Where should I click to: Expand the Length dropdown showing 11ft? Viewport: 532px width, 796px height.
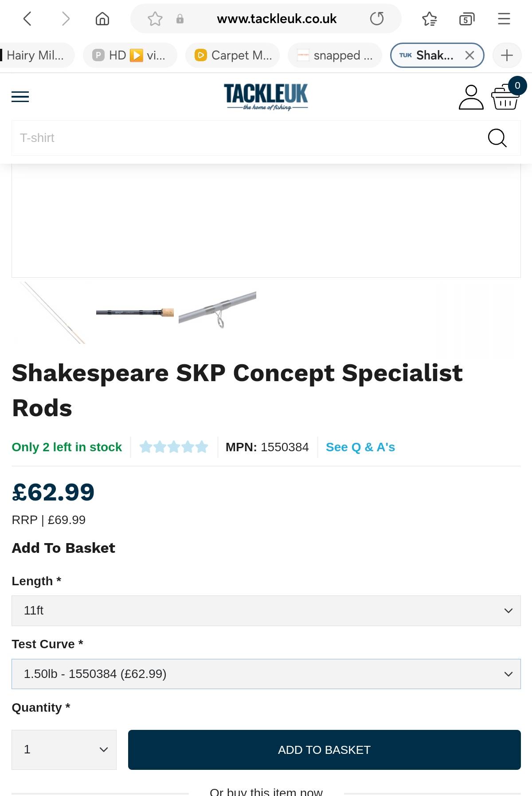pyautogui.click(x=266, y=611)
